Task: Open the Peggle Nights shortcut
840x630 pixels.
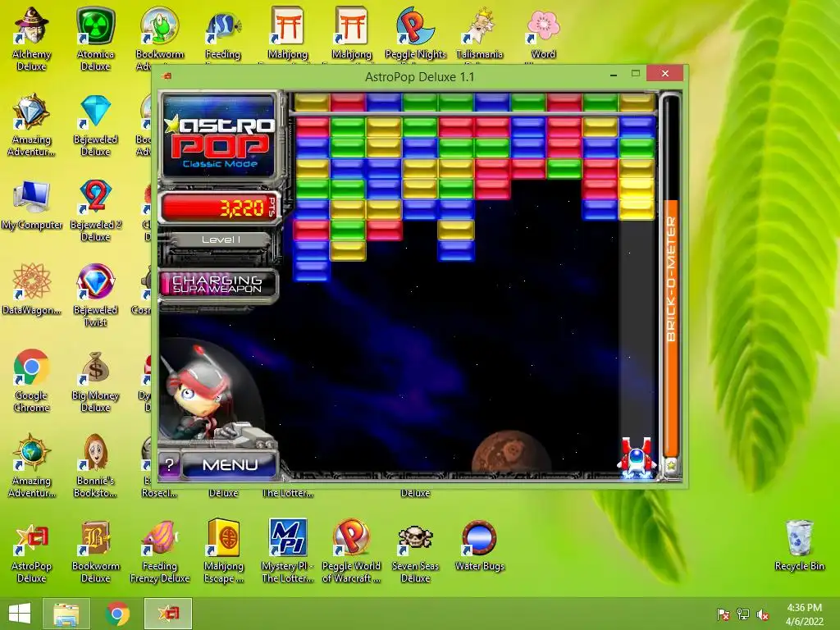Action: point(415,33)
